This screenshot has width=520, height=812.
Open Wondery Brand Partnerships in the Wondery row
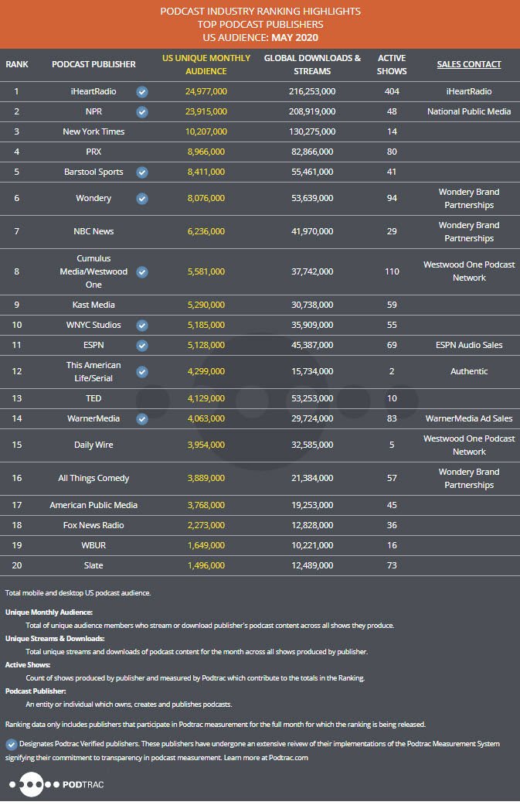click(469, 198)
